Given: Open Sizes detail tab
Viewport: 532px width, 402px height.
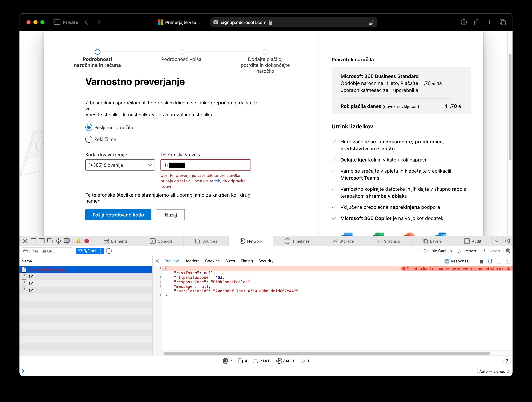Looking at the screenshot, I should tap(230, 261).
